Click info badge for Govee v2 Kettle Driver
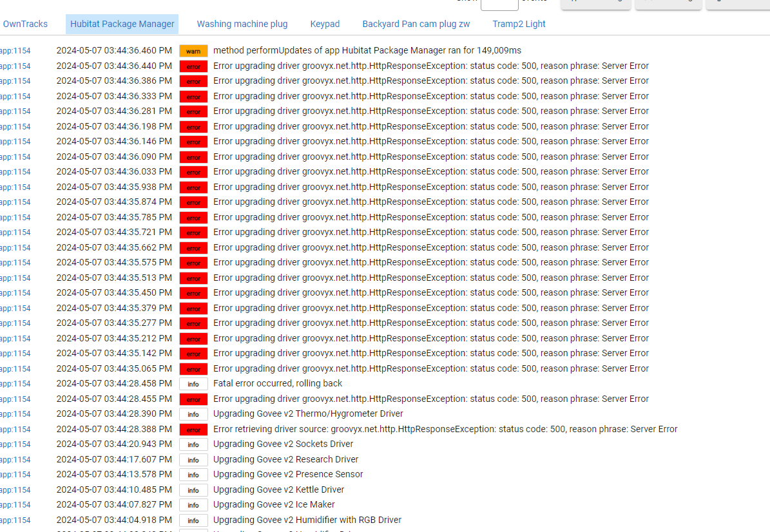 pos(193,490)
